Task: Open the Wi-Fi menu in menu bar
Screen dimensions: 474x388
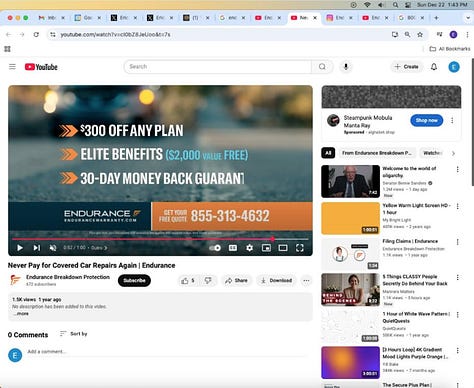Action: (367, 5)
